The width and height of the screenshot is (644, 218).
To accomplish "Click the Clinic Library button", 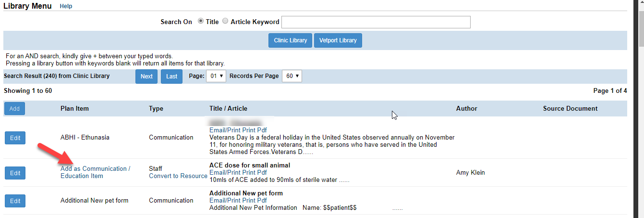I will pos(290,40).
